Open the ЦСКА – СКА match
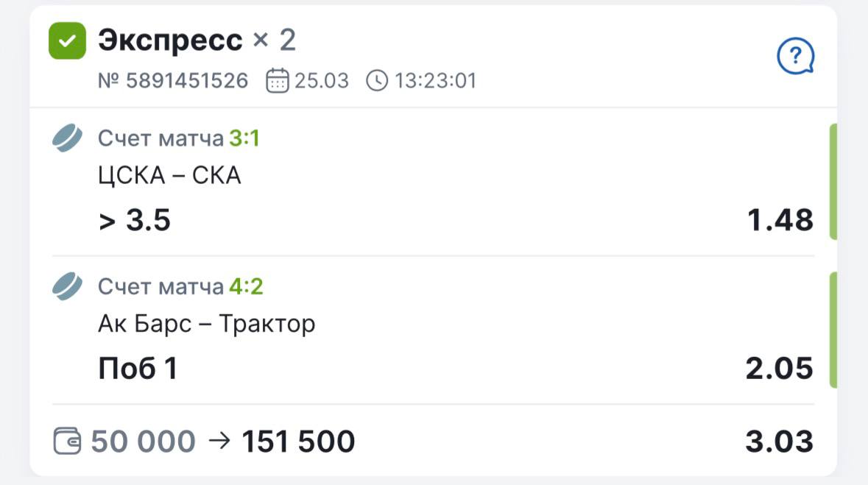Viewport: 868px width, 485px height. click(x=169, y=176)
